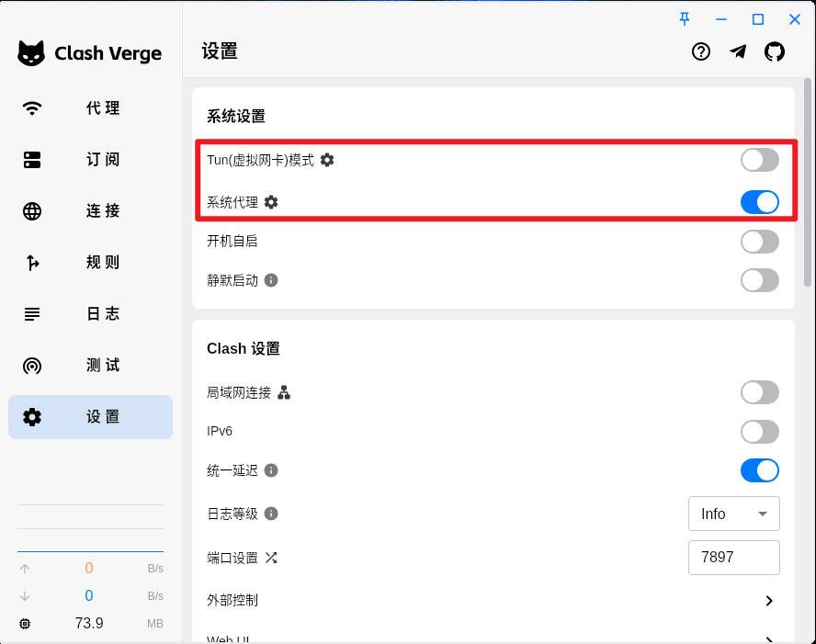Toggle IPv6 switch on
This screenshot has height=644, width=816.
coord(760,432)
